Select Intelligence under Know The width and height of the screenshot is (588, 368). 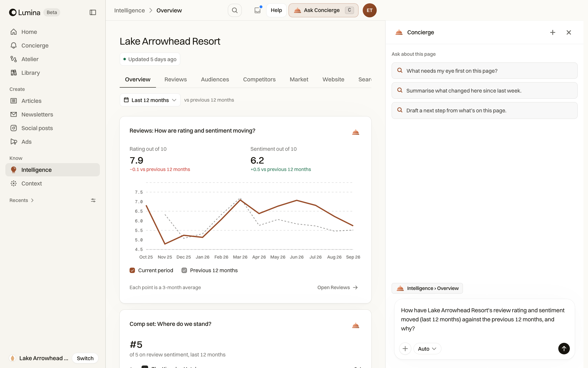(53, 170)
